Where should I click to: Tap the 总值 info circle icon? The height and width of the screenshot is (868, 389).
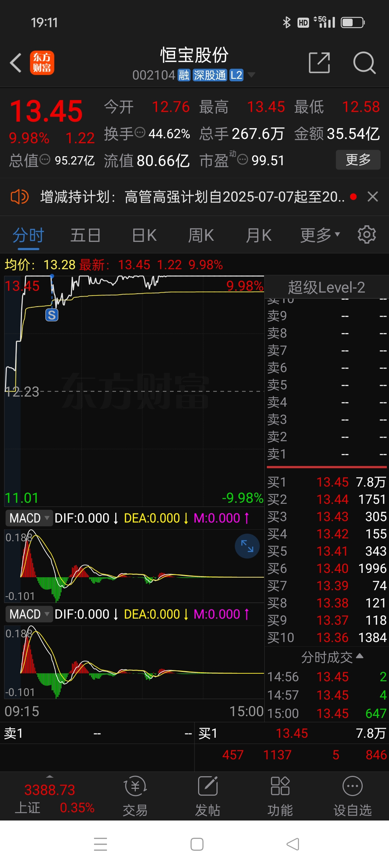[x=45, y=159]
